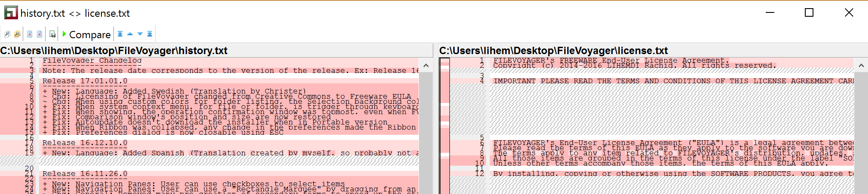Click the line 'Release 16.11.26.0'

coord(85,173)
